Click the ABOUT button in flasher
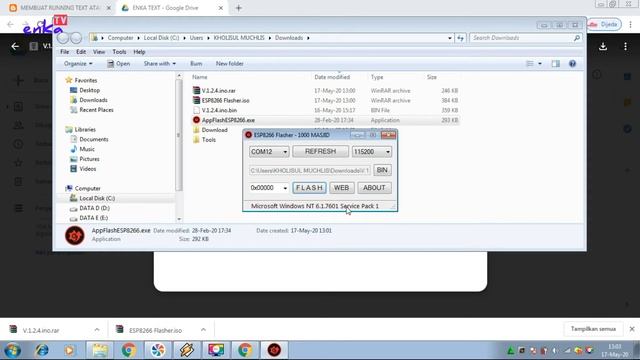Image resolution: width=640 pixels, height=360 pixels. [374, 188]
